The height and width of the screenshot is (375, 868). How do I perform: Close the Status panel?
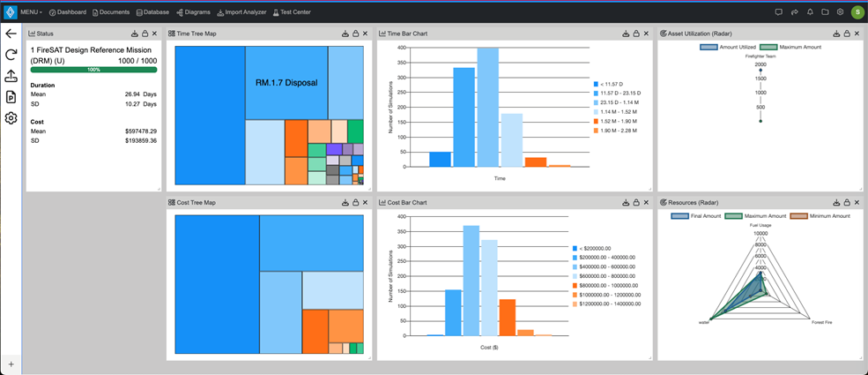click(154, 34)
